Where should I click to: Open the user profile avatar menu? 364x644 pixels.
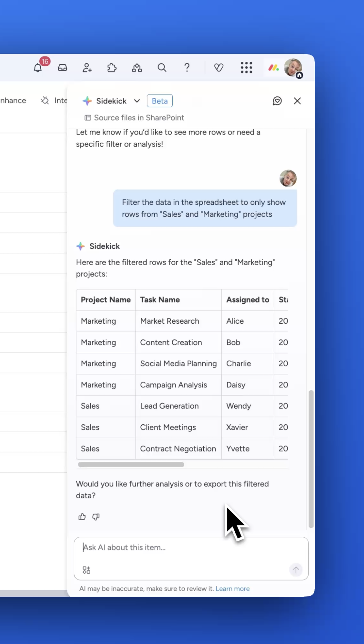[293, 68]
